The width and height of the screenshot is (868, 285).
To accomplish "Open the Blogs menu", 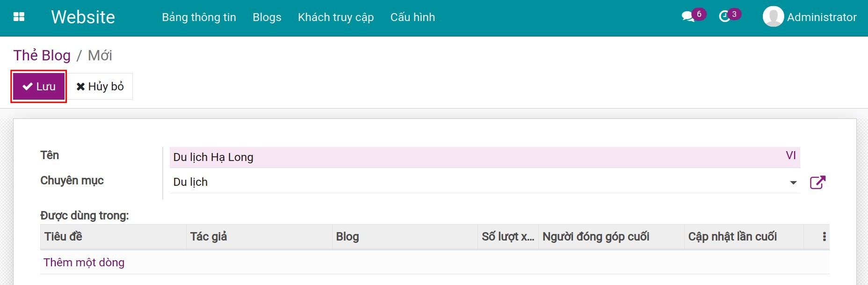I will (x=267, y=17).
